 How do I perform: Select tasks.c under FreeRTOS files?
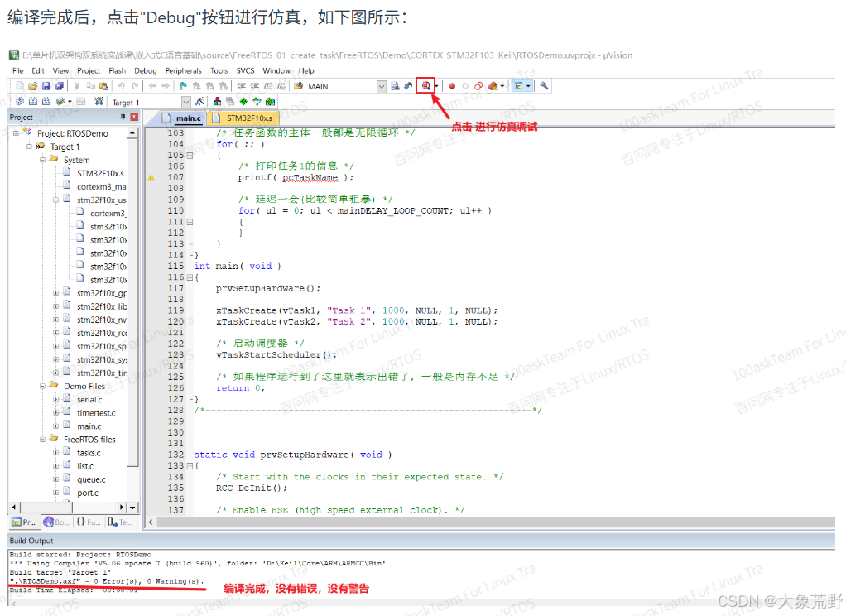pyautogui.click(x=87, y=452)
